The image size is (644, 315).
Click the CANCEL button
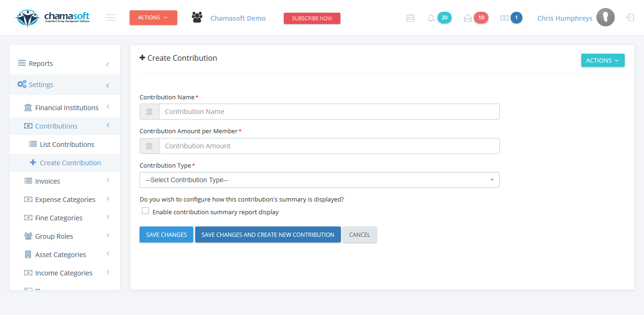tap(360, 234)
